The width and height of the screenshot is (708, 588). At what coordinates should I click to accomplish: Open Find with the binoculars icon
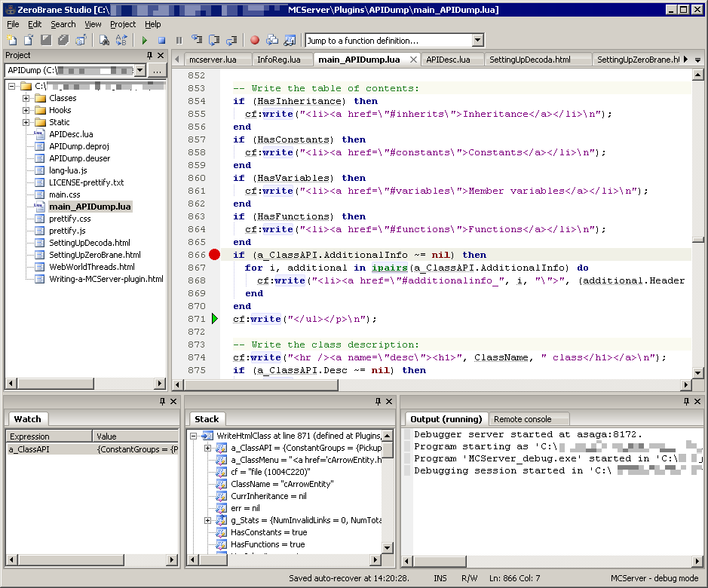pos(104,40)
